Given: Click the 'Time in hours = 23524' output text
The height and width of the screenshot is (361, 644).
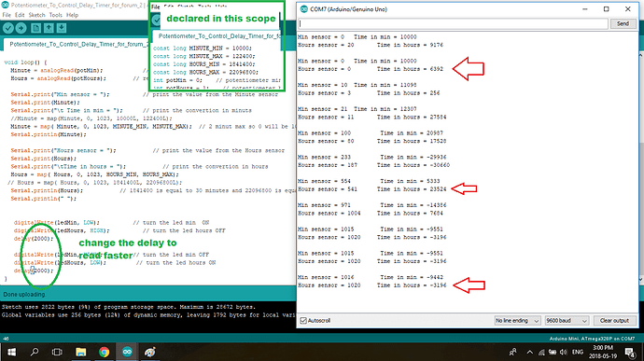Looking at the screenshot, I should (412, 189).
